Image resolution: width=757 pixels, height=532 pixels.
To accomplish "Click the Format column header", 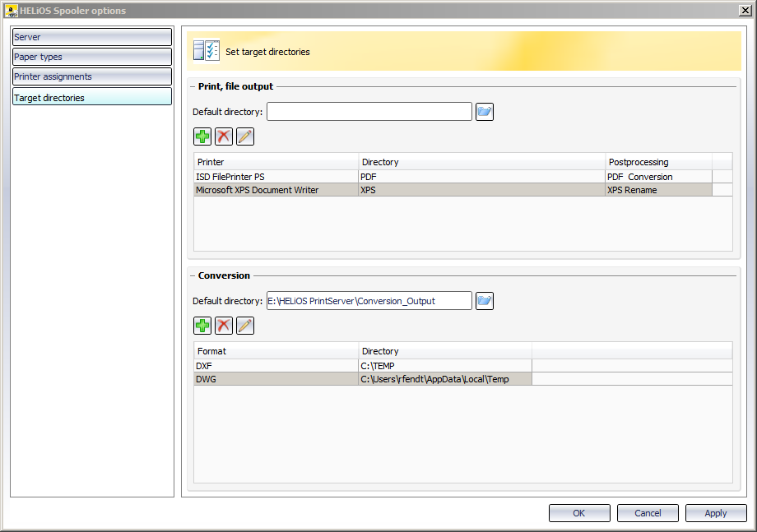I will [276, 350].
